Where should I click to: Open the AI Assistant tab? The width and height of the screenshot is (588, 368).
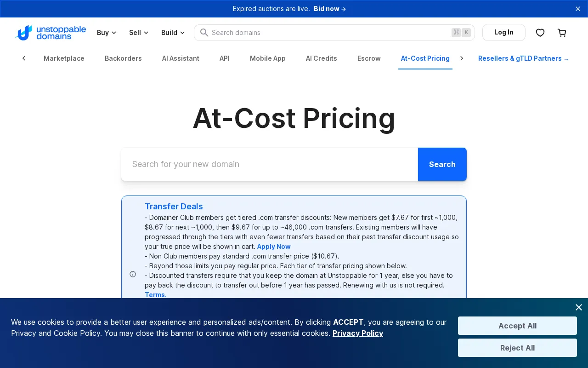181,58
